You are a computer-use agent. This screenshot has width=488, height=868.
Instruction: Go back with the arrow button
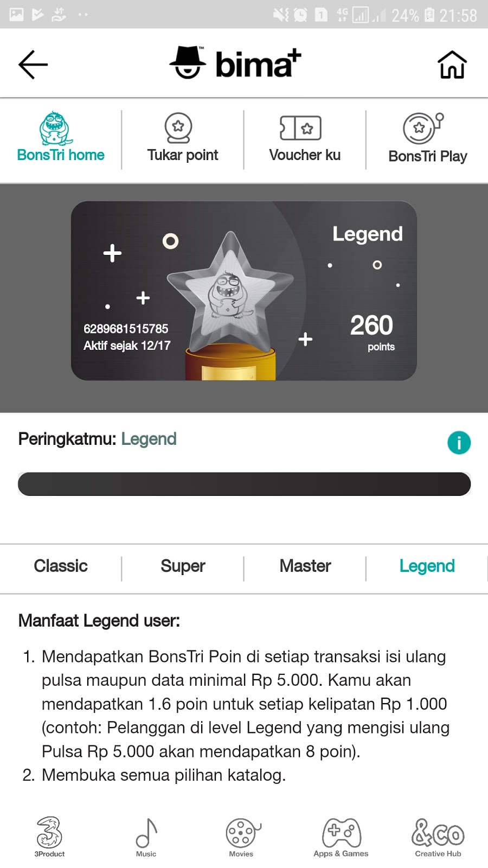click(x=33, y=63)
